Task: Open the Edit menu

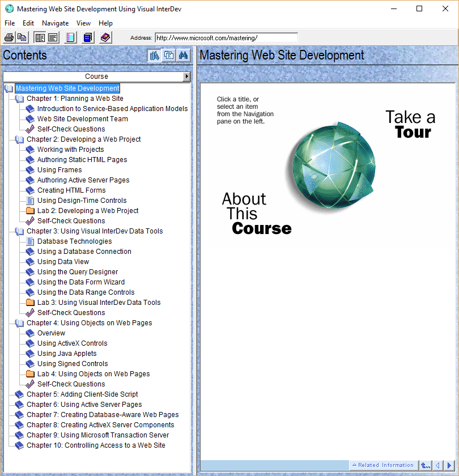Action: point(28,23)
